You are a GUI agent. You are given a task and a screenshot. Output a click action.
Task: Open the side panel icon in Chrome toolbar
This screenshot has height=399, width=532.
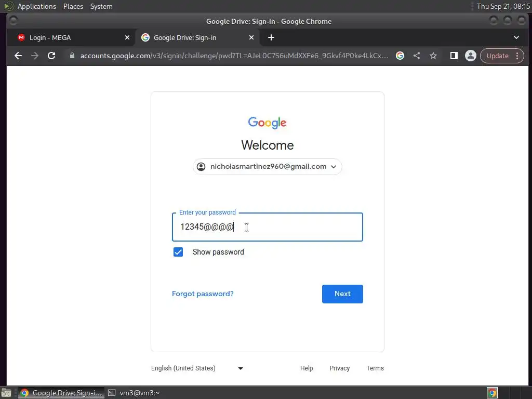point(454,56)
